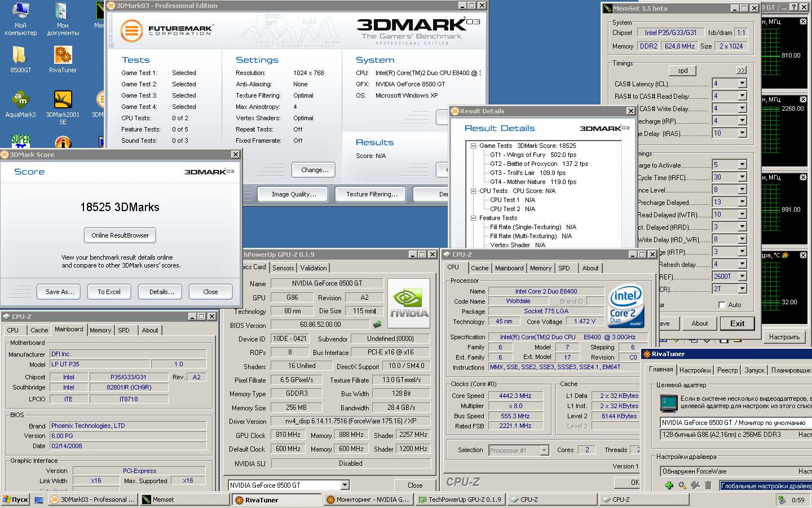Open the tRAS dropdown showing 10

(x=742, y=133)
